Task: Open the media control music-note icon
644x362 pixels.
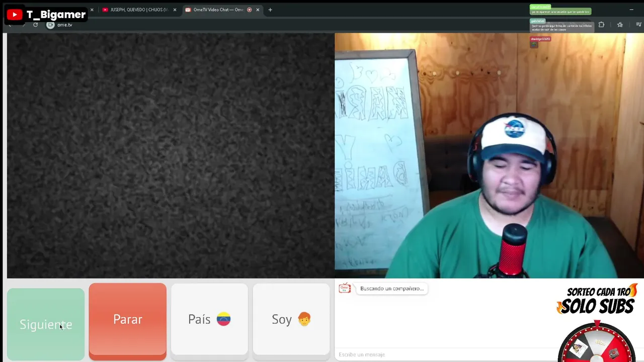Action: tap(638, 25)
